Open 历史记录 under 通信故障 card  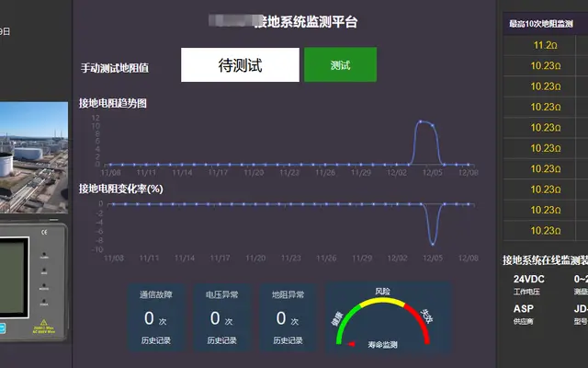pos(156,340)
